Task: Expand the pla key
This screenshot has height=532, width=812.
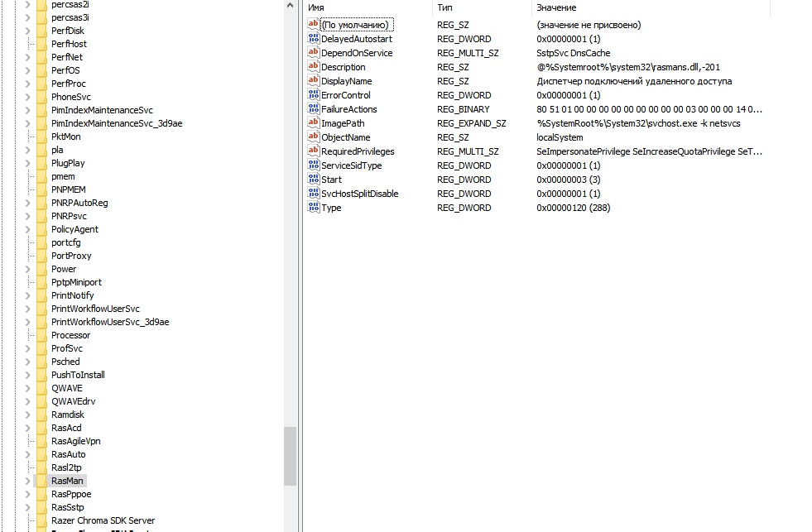Action: 28,150
